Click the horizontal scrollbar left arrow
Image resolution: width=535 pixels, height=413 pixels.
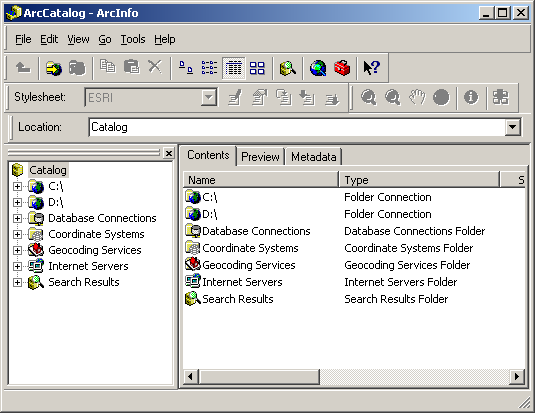(x=191, y=376)
